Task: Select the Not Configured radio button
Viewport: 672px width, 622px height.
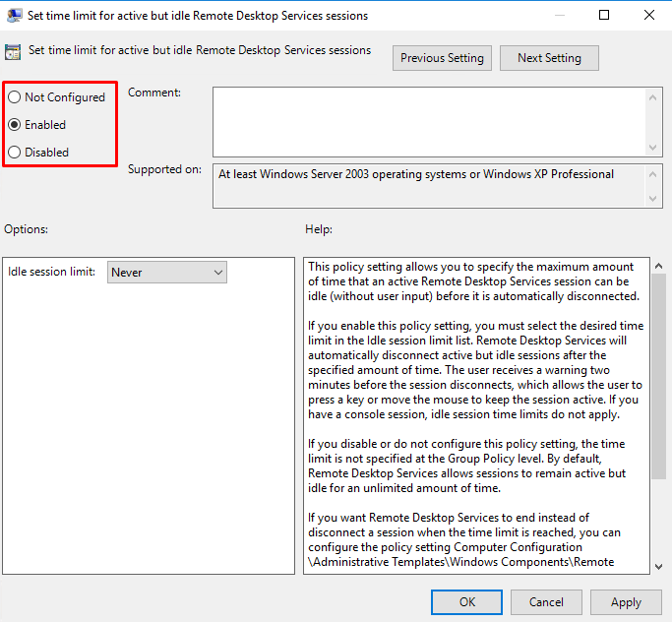Action: 14,97
